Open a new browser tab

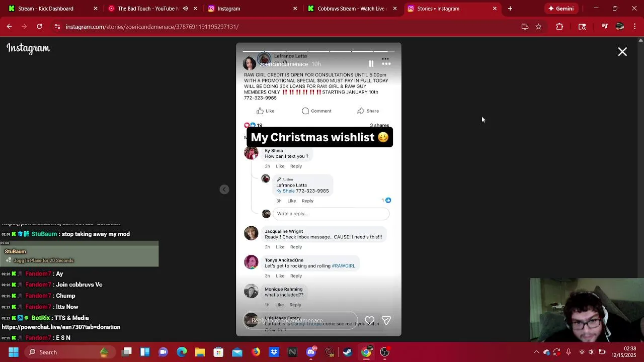click(x=510, y=9)
